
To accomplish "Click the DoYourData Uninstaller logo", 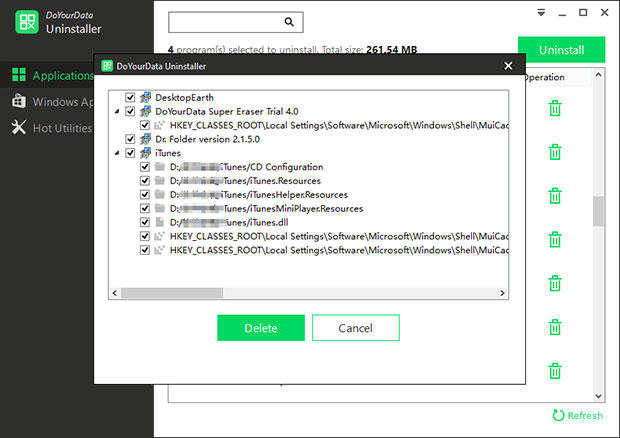I will pyautogui.click(x=26, y=22).
